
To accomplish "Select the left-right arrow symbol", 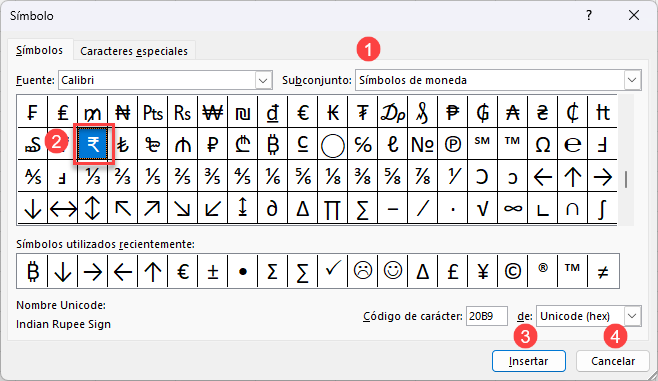I will (x=63, y=209).
